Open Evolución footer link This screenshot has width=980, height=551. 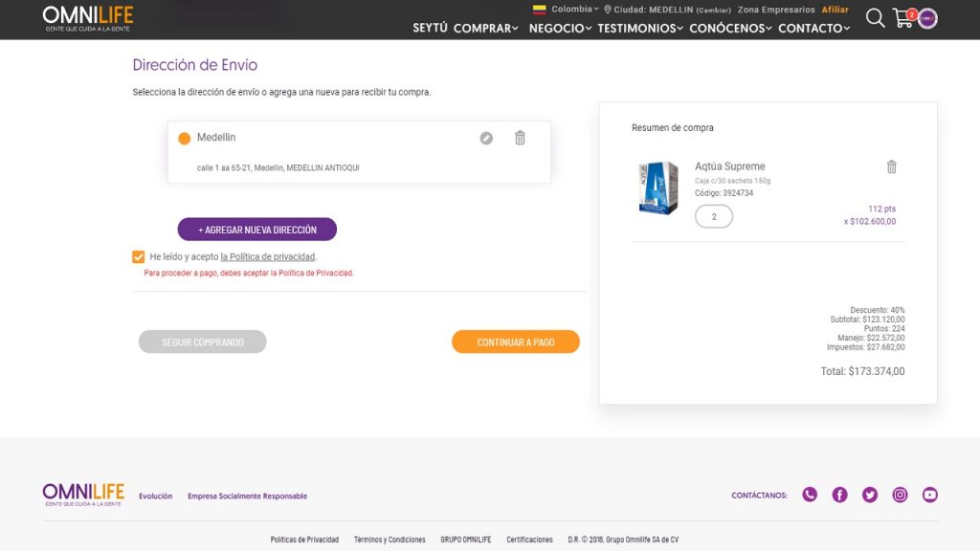point(156,496)
